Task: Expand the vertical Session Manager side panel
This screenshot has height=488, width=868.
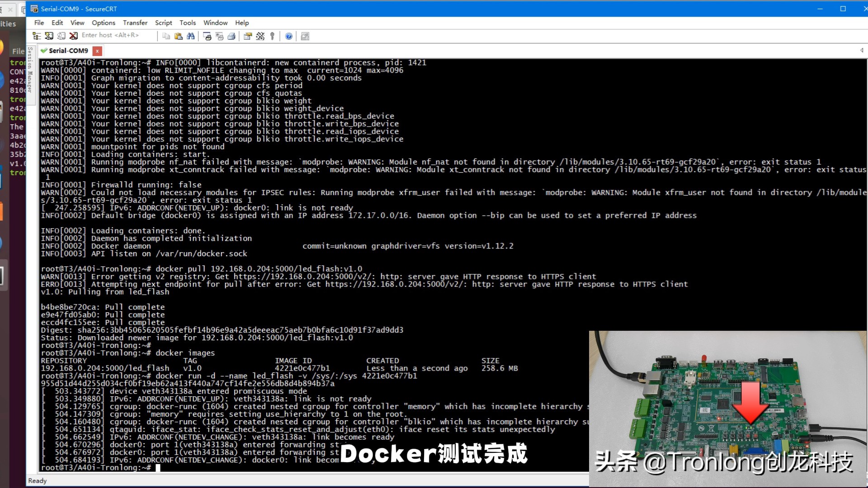Action: tap(30, 70)
